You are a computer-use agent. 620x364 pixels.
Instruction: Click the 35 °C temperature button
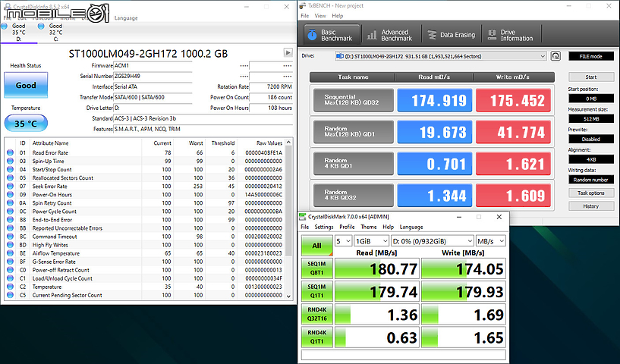tap(26, 124)
